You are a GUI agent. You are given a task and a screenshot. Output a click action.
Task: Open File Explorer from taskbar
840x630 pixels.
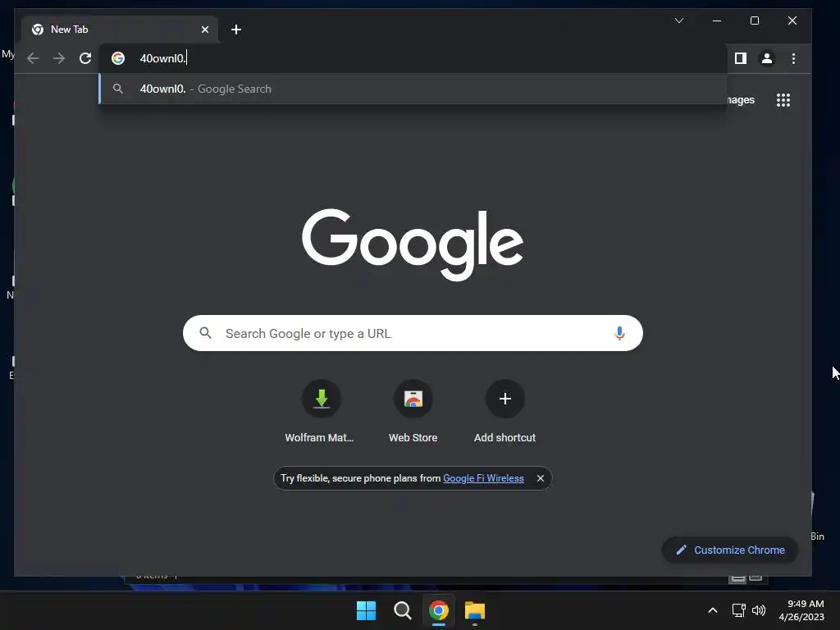pyautogui.click(x=475, y=610)
